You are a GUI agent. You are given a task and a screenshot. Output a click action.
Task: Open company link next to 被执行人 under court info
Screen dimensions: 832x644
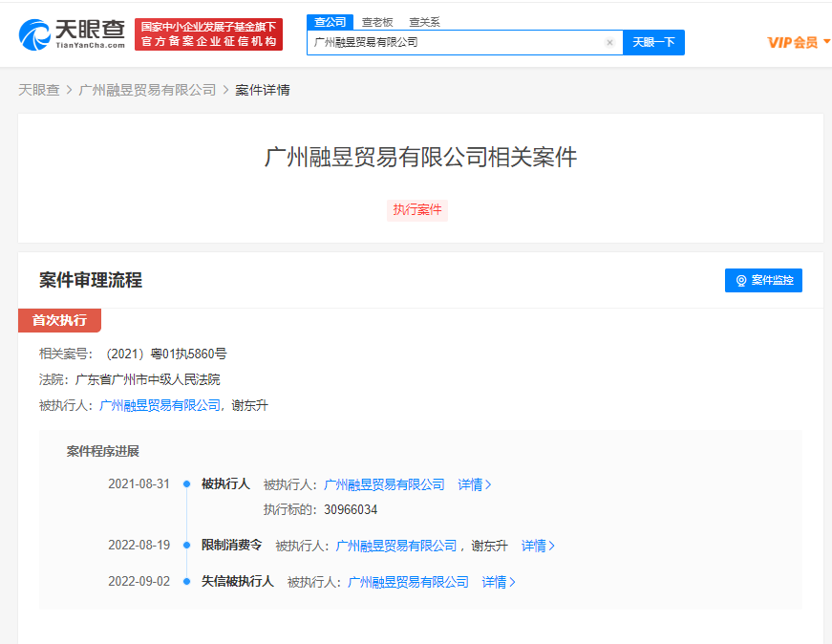(x=160, y=406)
